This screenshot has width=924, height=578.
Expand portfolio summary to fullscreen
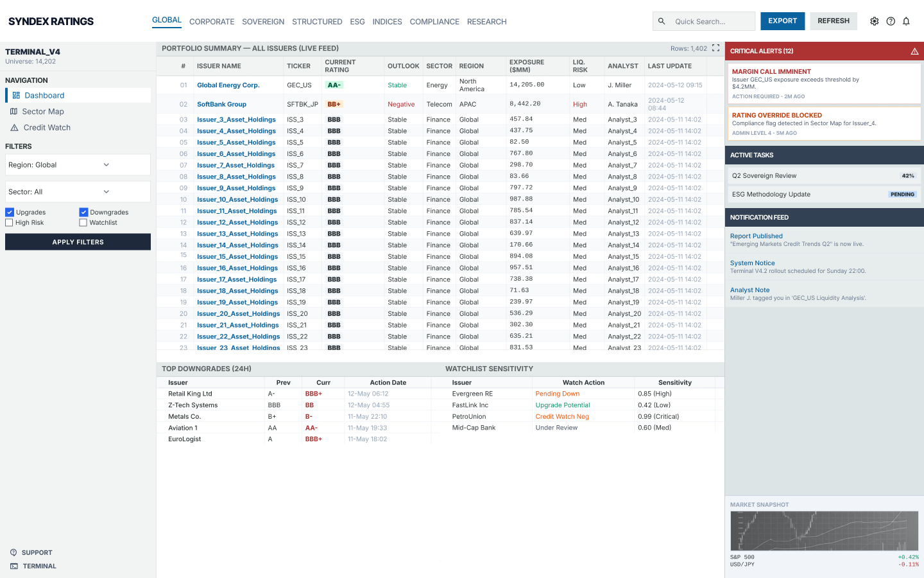[x=715, y=48]
